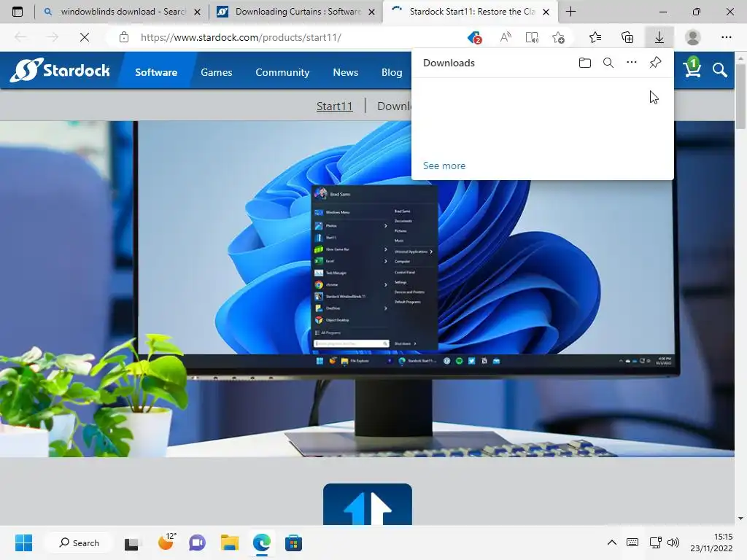
Task: Click the scrollbar down arrow
Action: coord(740,518)
